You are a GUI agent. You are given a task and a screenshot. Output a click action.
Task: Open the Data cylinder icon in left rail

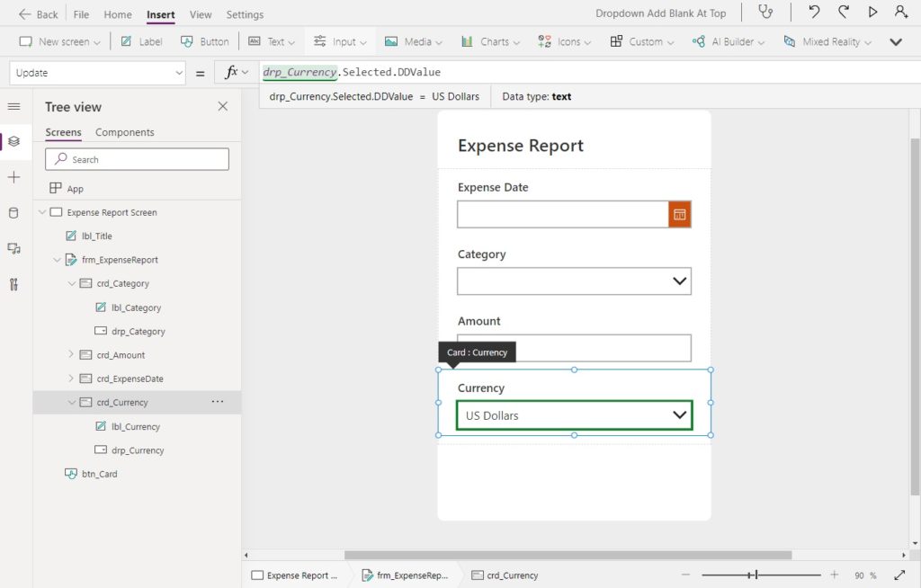14,213
